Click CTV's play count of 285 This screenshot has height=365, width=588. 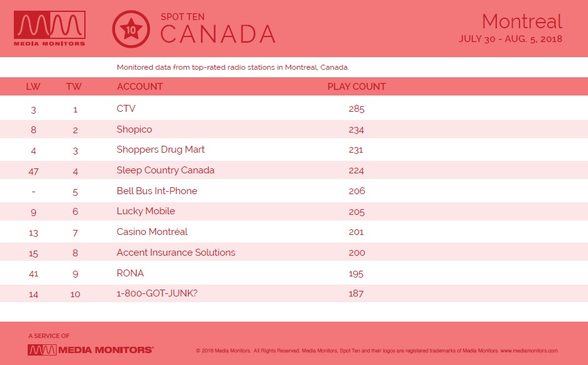coord(356,109)
